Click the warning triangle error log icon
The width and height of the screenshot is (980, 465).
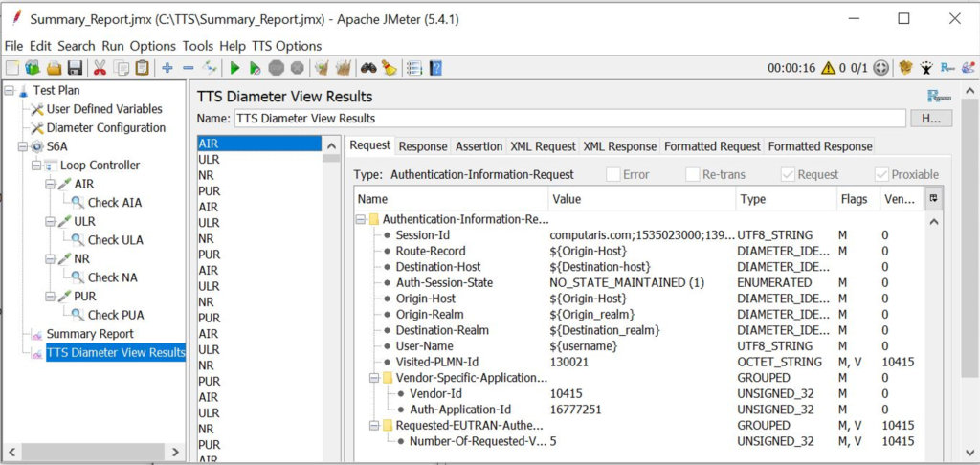pyautogui.click(x=828, y=68)
